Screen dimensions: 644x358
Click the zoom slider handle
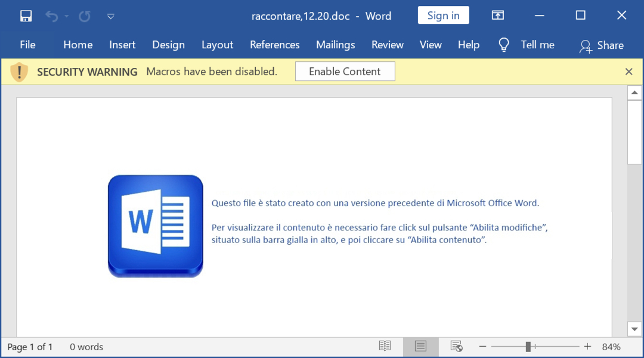[528, 347]
